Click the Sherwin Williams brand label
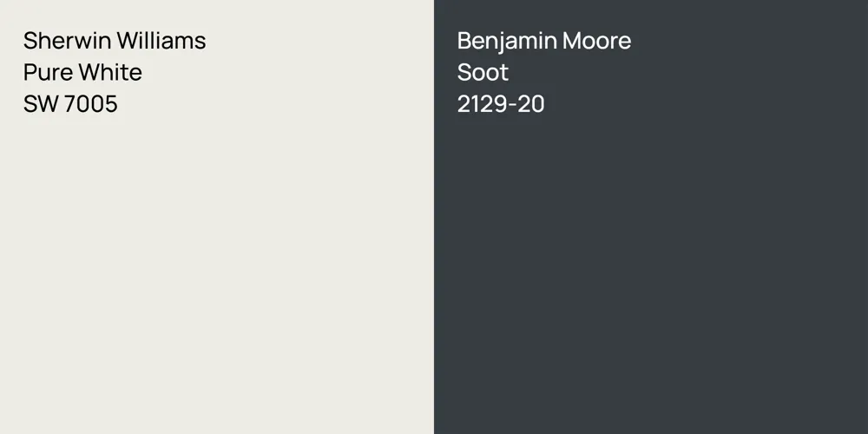This screenshot has width=868, height=434. [x=115, y=41]
